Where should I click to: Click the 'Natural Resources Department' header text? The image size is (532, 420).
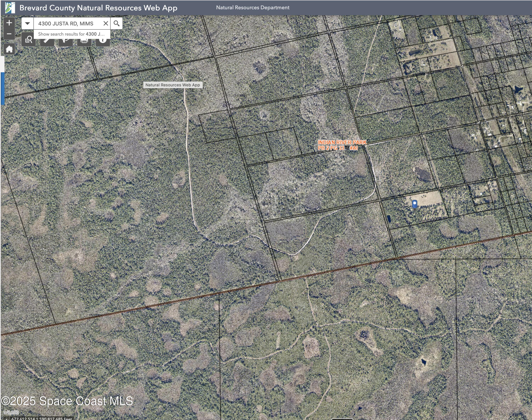252,7
